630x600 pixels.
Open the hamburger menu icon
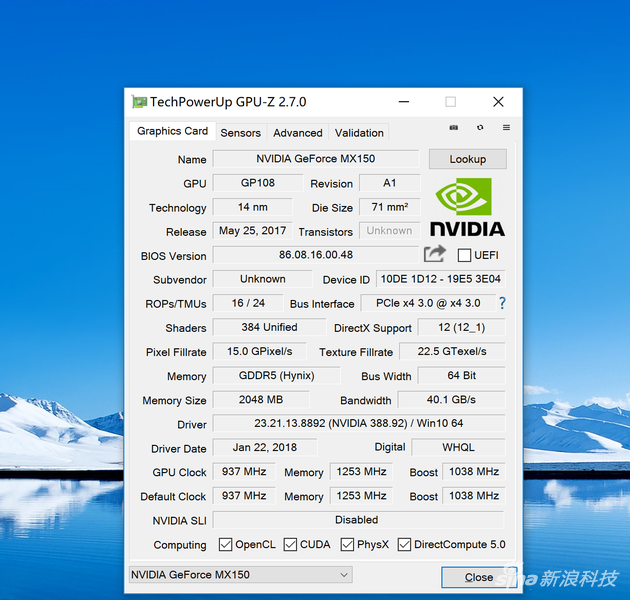click(506, 128)
